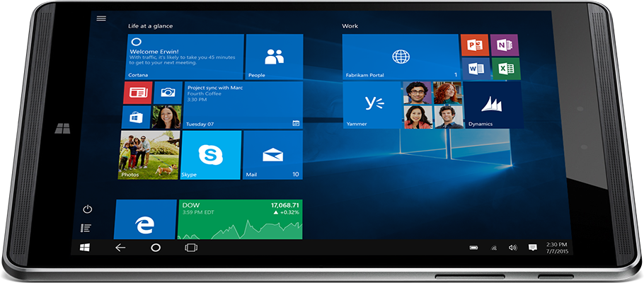Image resolution: width=644 pixels, height=283 pixels.
Task: Click the Power button icon
Action: click(87, 209)
